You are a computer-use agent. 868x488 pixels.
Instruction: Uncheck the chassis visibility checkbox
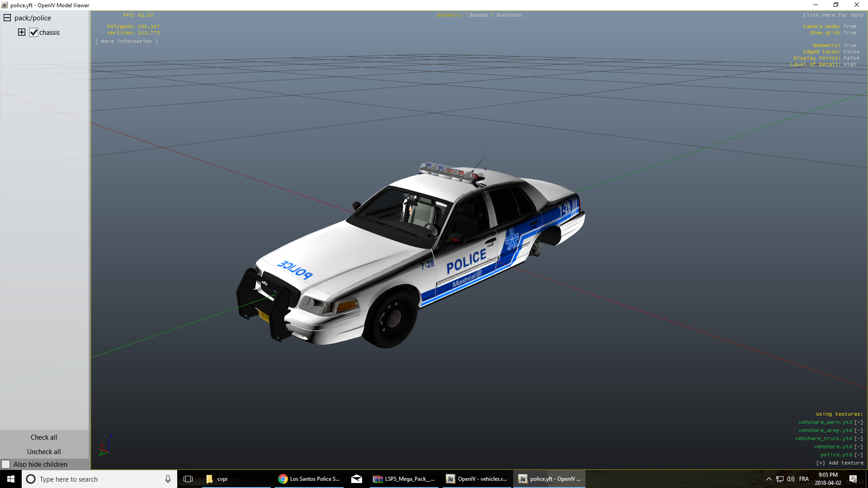[34, 33]
